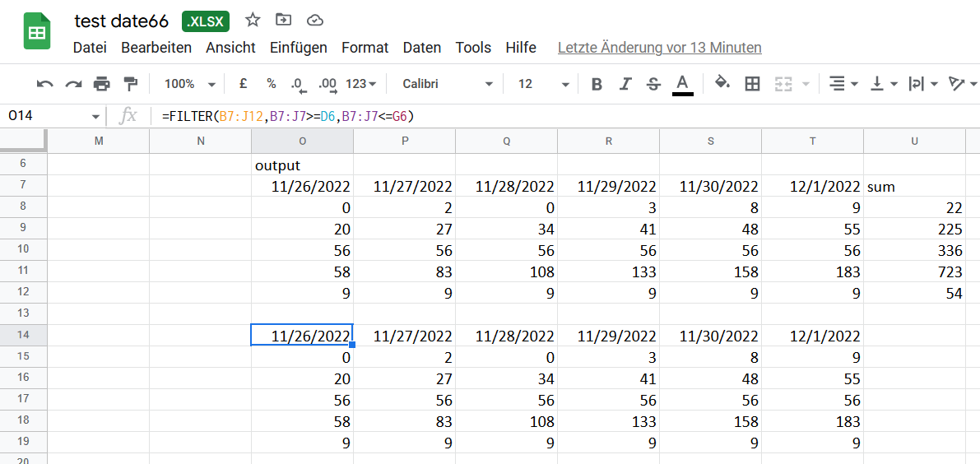Image resolution: width=980 pixels, height=464 pixels.
Task: Select cell 11/29/2022 in row 14
Action: [x=609, y=335]
